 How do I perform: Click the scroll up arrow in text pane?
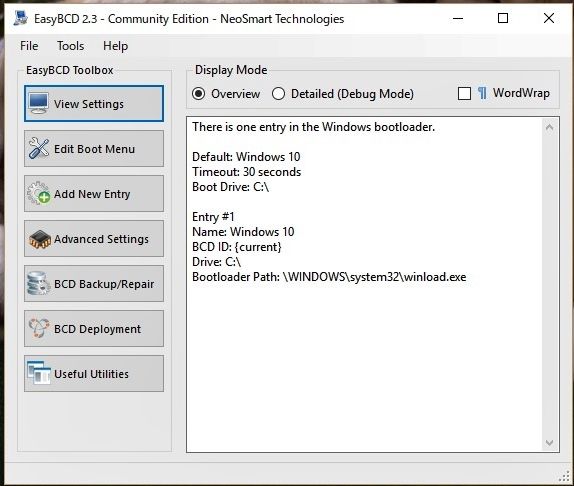[549, 128]
